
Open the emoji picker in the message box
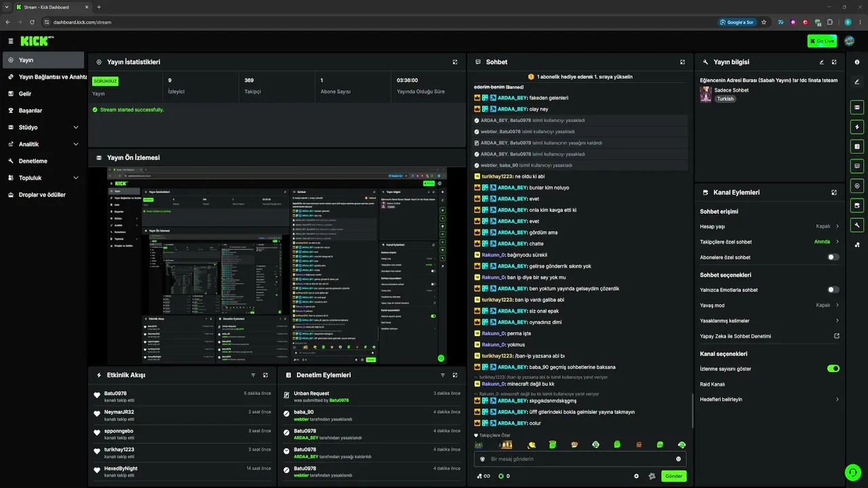coord(678,459)
